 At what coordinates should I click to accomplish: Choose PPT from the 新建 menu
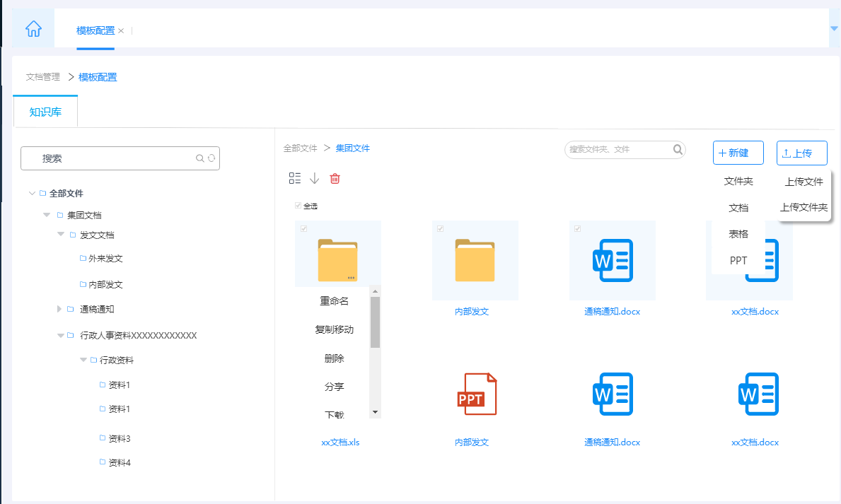click(738, 260)
